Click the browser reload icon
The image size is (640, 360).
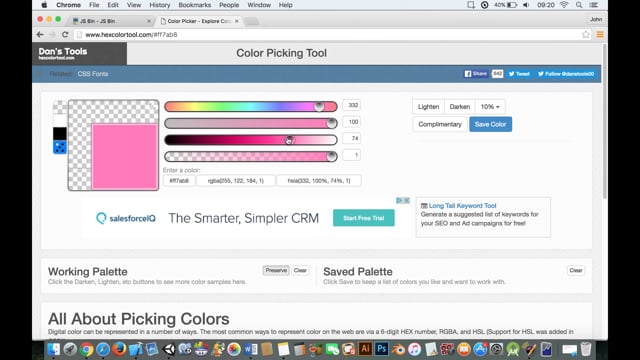pos(65,35)
